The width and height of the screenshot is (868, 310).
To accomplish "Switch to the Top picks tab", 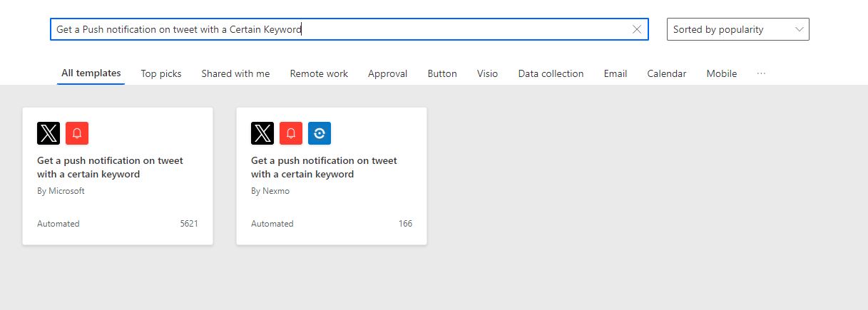I will (x=161, y=73).
